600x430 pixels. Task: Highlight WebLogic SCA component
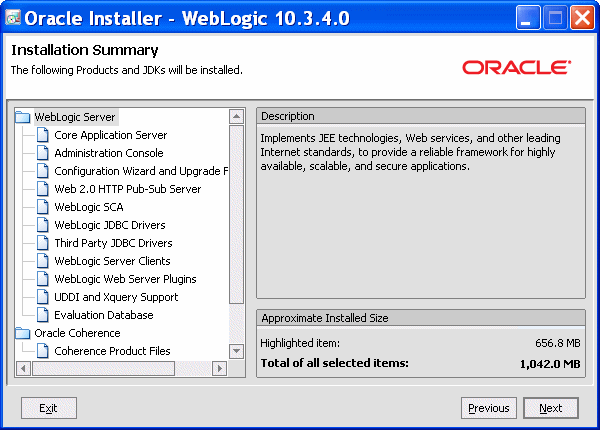(x=89, y=207)
